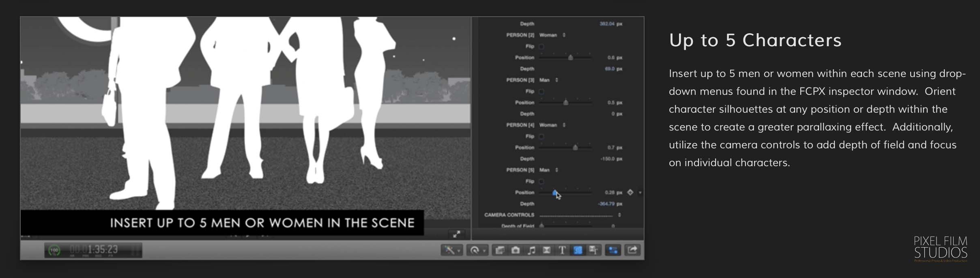Click Person [4] Position slider handle

(x=575, y=148)
